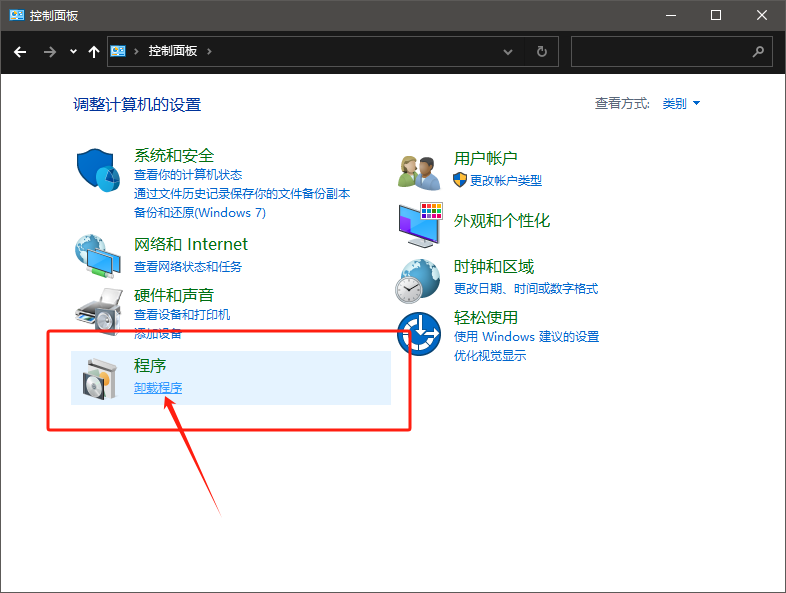Open 查看设备和打印机 link

point(182,315)
